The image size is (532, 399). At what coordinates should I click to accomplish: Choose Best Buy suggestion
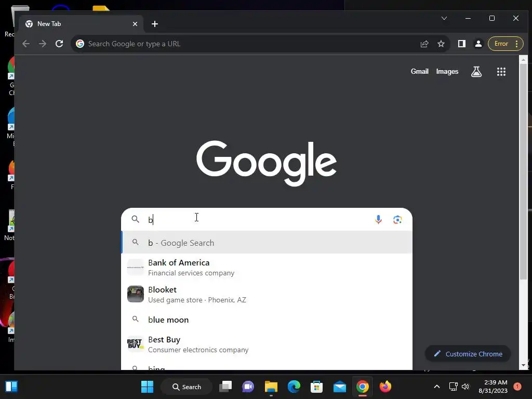pyautogui.click(x=267, y=344)
